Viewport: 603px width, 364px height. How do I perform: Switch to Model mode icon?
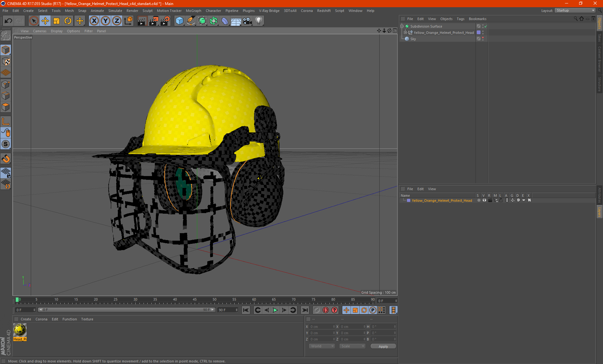(6, 50)
